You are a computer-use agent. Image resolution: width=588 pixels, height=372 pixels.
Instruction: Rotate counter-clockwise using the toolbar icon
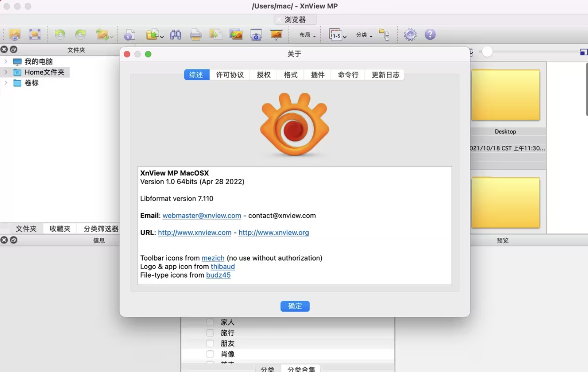point(60,34)
